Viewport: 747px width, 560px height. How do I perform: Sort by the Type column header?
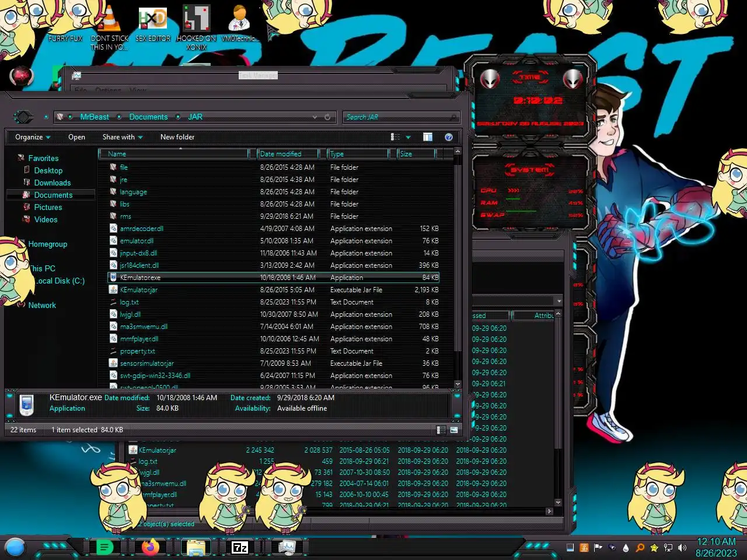[x=358, y=154]
